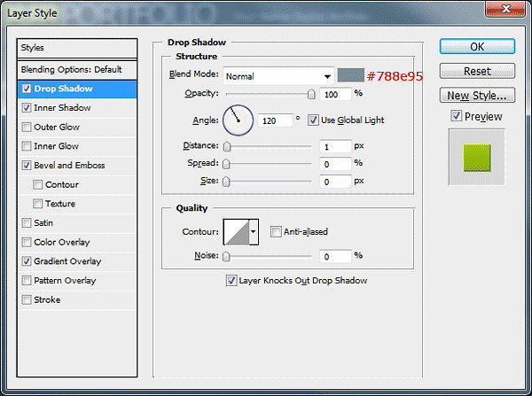Enable the Outer Glow effect checkbox
Screen dimensions: 532x396
[27, 127]
